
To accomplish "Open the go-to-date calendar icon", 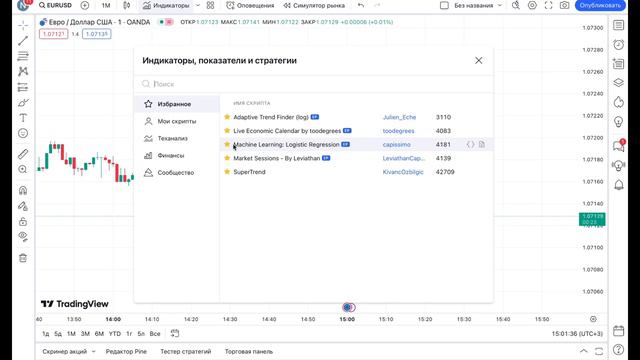I will click(175, 333).
